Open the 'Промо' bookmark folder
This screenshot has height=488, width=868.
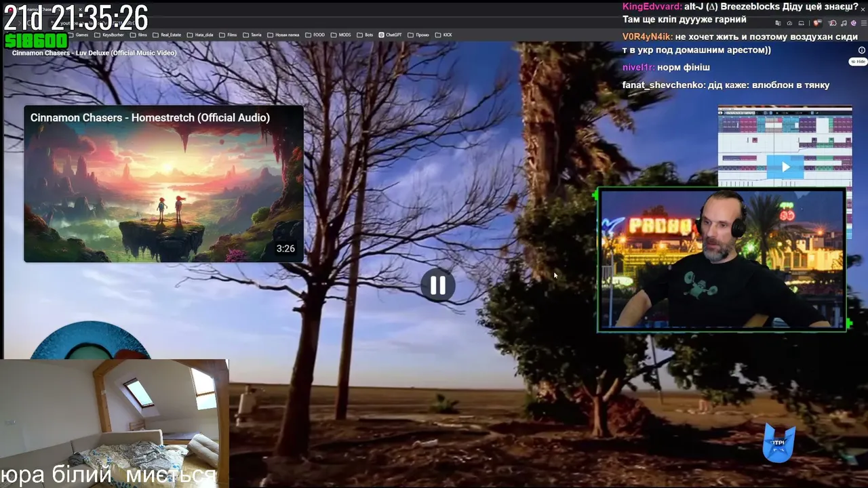point(419,35)
